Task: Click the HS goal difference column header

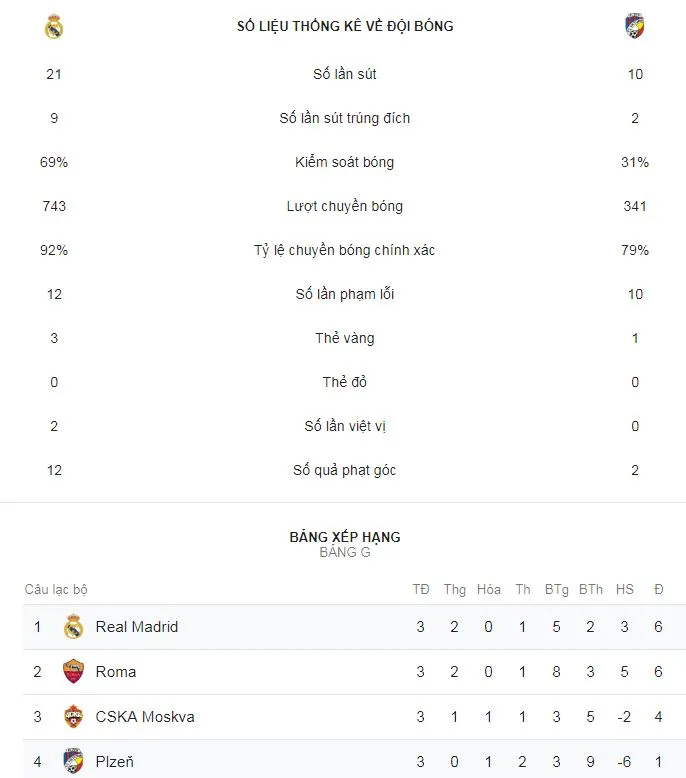Action: (x=625, y=590)
